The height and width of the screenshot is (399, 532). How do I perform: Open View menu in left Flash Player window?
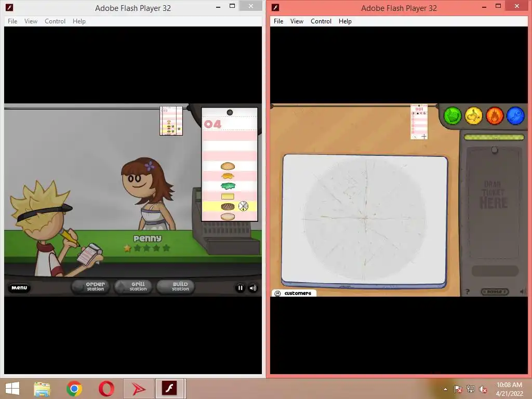pos(31,21)
